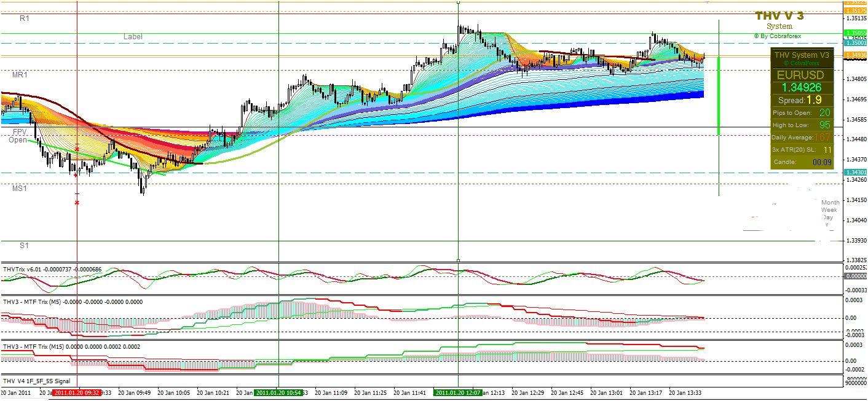Click the FPV level label
Screen dimensions: 868x401
[x=20, y=132]
